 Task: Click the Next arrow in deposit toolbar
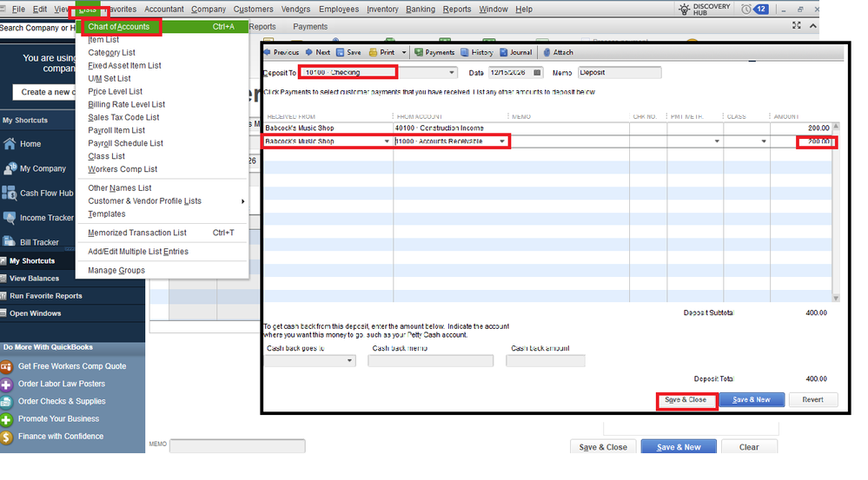click(x=309, y=52)
